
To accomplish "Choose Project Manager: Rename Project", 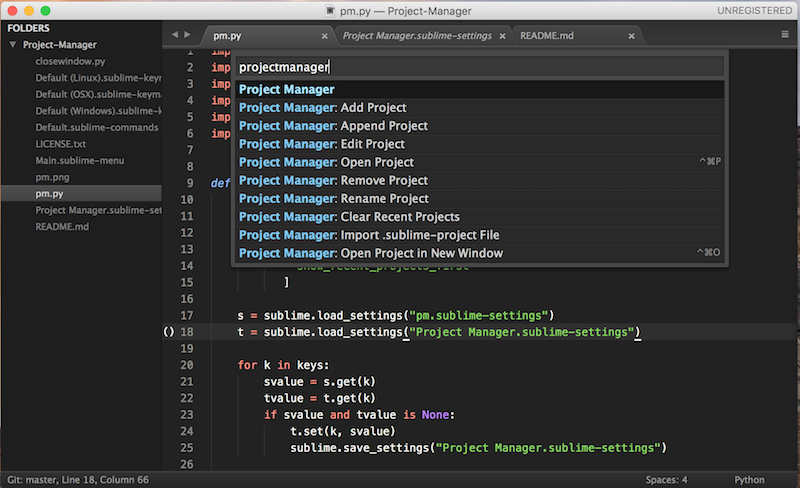I will (480, 199).
